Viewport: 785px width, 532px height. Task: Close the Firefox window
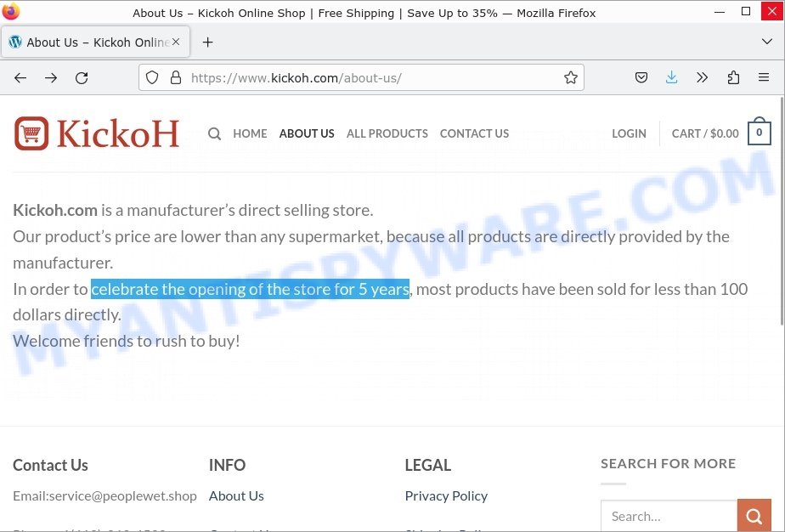[x=772, y=12]
